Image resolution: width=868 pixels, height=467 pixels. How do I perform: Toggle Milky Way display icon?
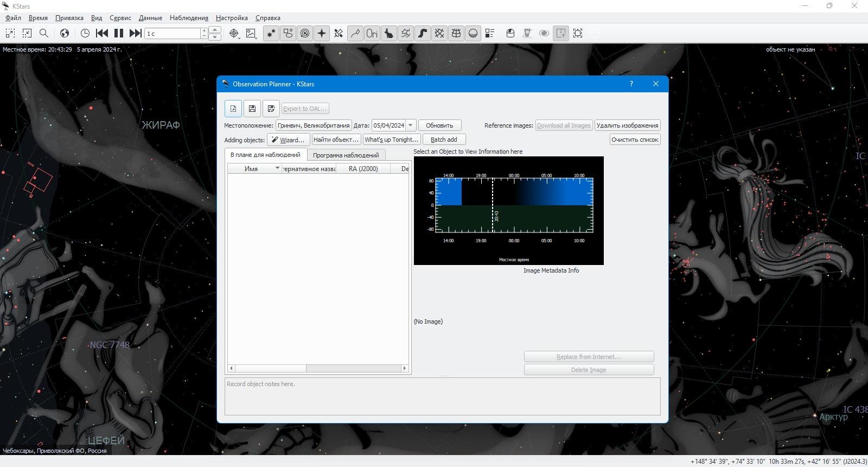click(x=422, y=33)
